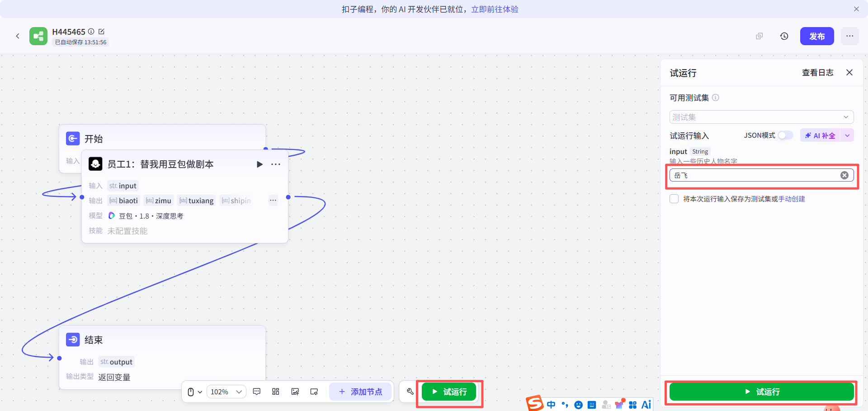Add a comment with canvas toolbar icon
Viewport: 868px width, 411px height.
pos(257,392)
